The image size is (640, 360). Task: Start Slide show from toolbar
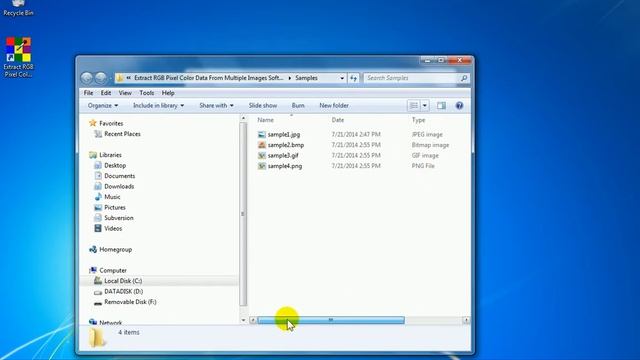point(263,106)
